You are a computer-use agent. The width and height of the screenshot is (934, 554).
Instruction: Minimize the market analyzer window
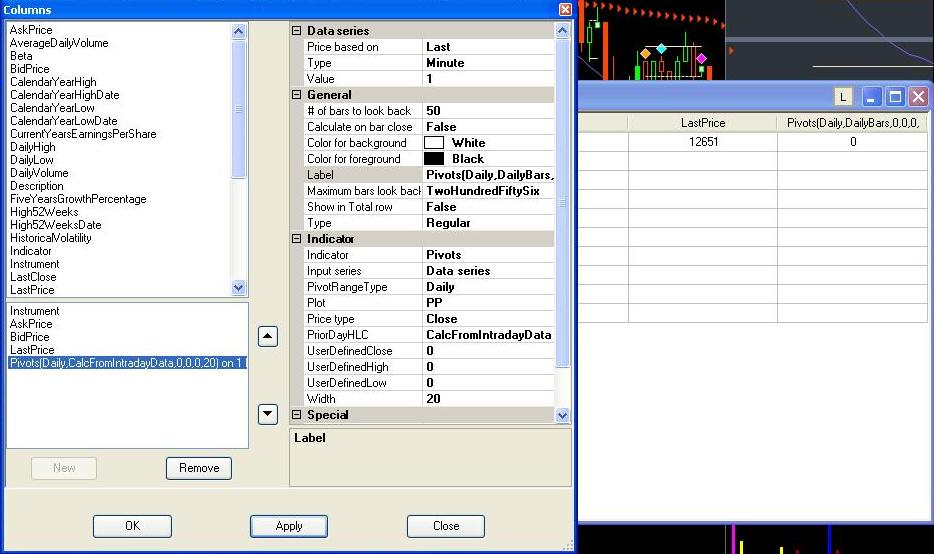(x=871, y=97)
